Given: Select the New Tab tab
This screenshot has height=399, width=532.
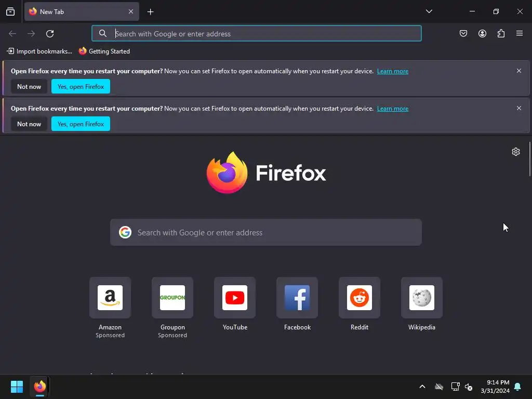Looking at the screenshot, I should coord(82,11).
